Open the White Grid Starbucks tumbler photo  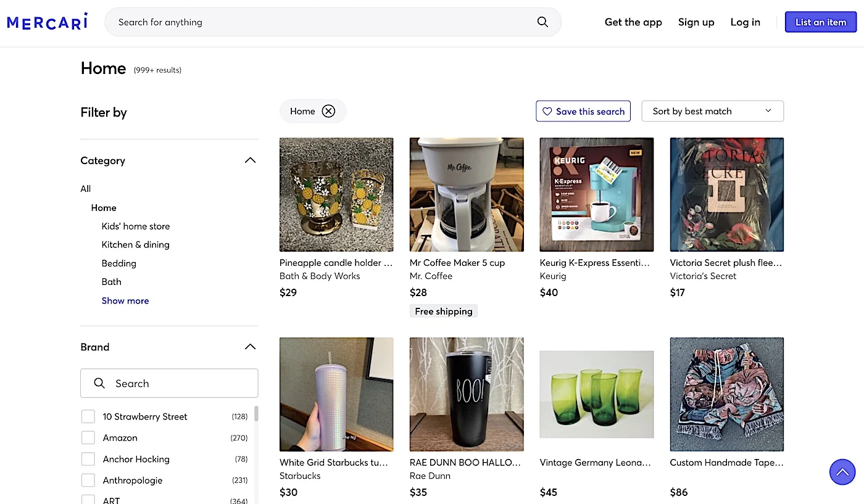336,394
